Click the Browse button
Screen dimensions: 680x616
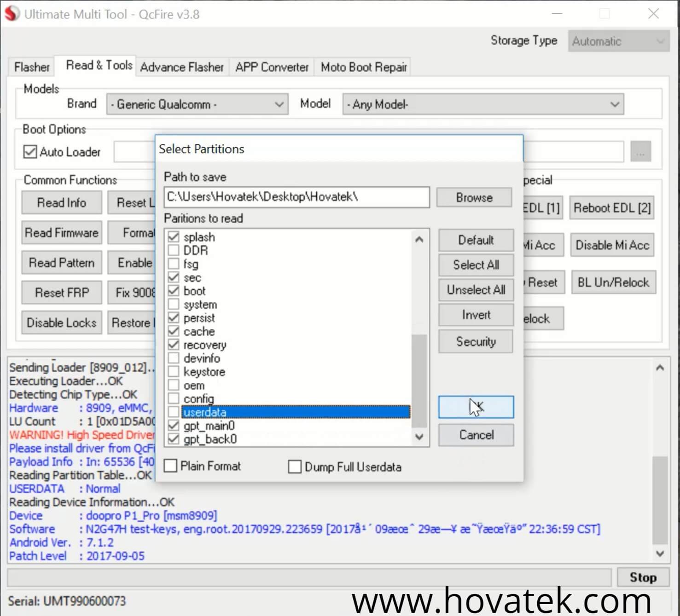tap(474, 197)
